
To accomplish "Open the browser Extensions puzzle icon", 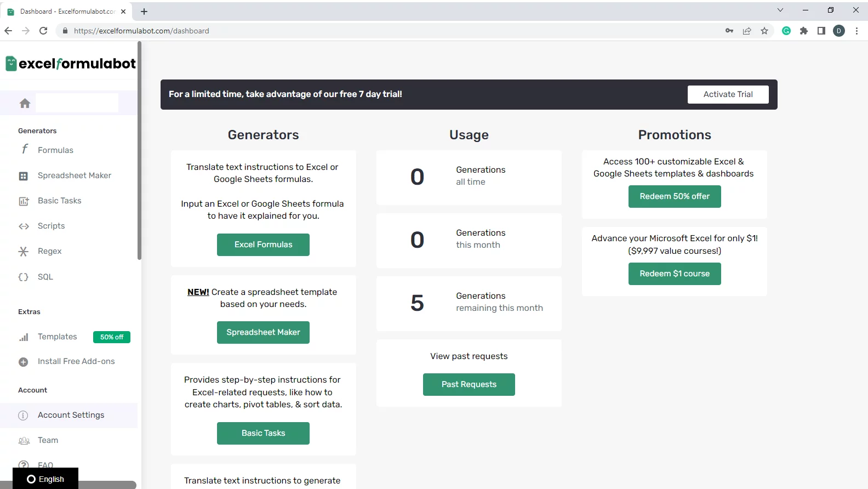I will [804, 31].
